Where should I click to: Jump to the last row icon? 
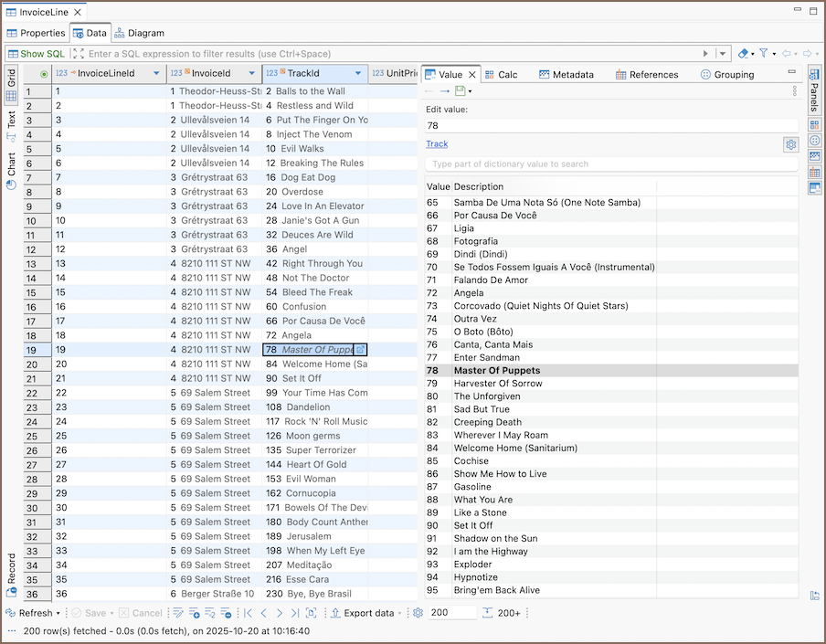point(294,613)
